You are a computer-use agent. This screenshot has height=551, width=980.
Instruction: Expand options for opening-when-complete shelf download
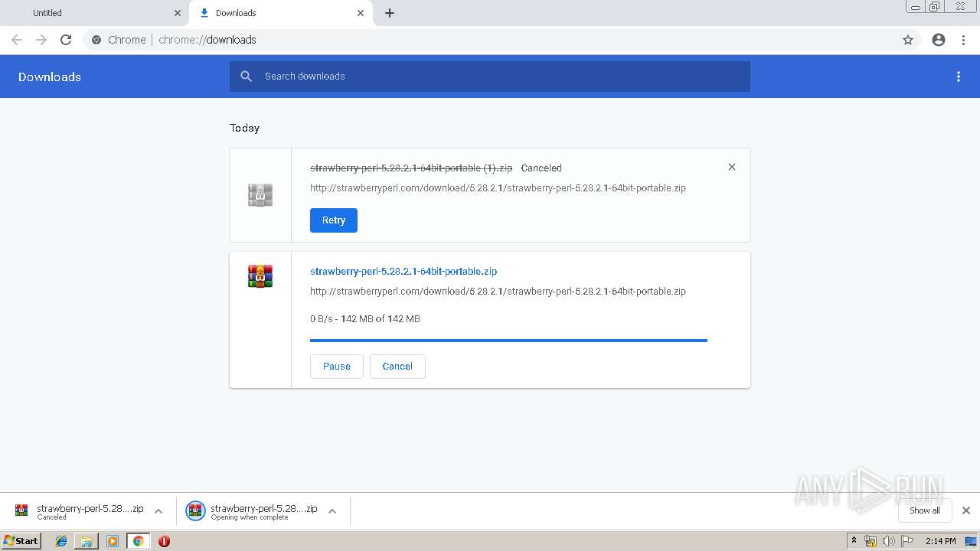click(x=332, y=511)
